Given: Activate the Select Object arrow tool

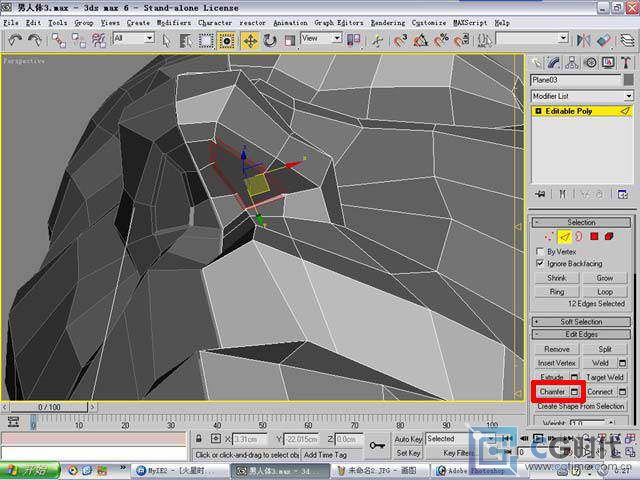Looking at the screenshot, I should [166, 40].
